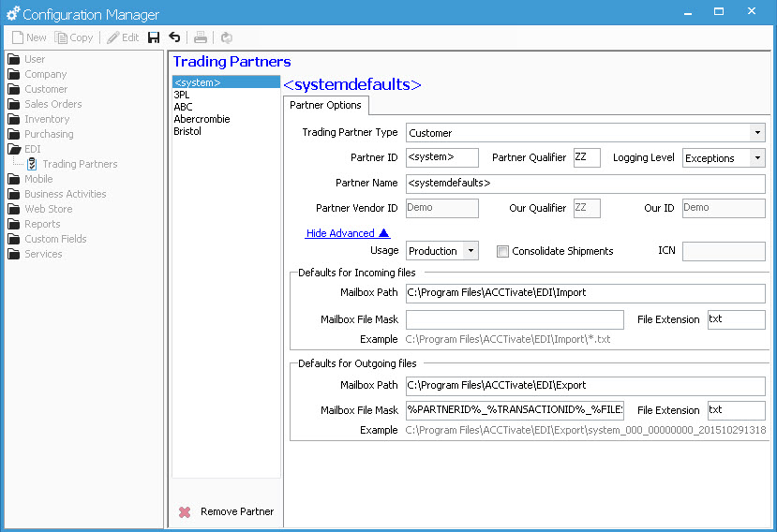Viewport: 777px width, 532px height.
Task: Click the incoming Mailbox File Mask field
Action: (515, 319)
